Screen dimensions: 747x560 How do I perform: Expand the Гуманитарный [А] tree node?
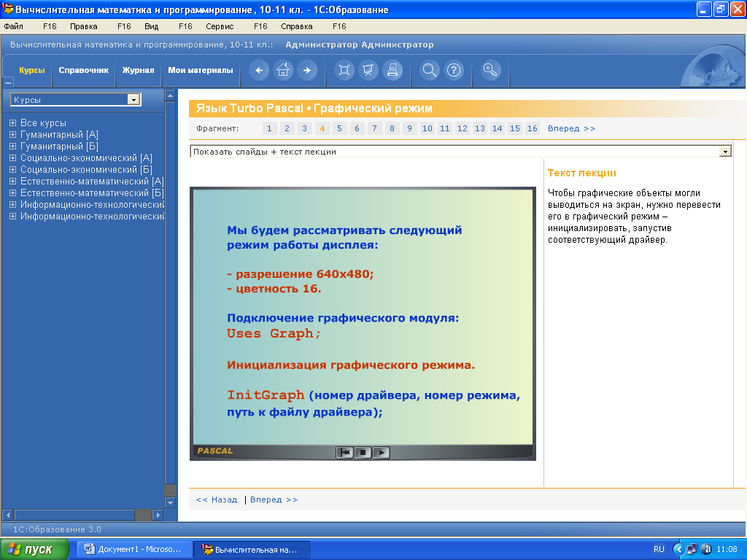[x=13, y=135]
